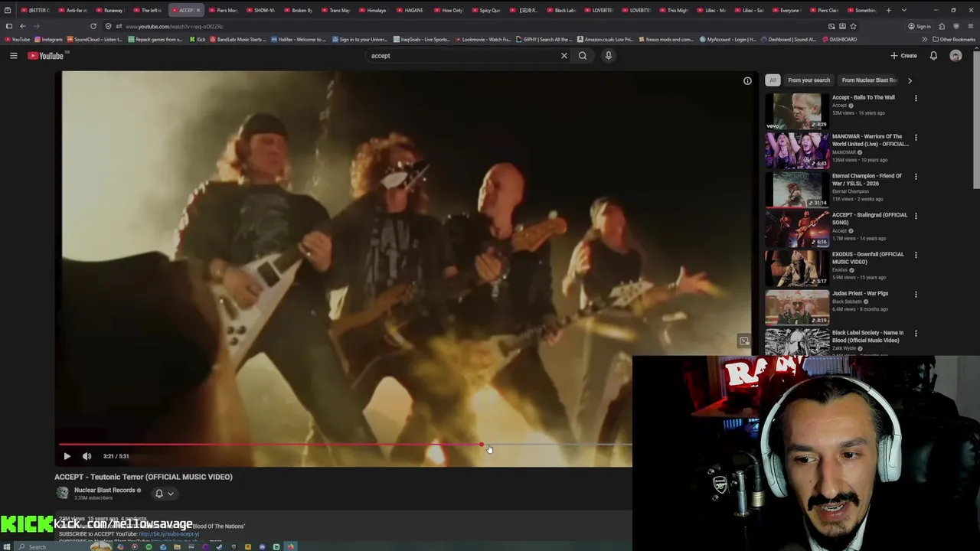The height and width of the screenshot is (551, 980).
Task: Open the new tab plus button
Action: point(888,10)
